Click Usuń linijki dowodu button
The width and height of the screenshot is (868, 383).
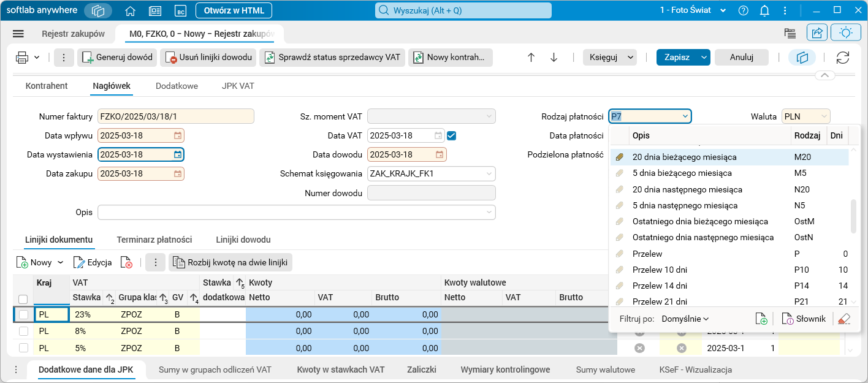tap(208, 58)
